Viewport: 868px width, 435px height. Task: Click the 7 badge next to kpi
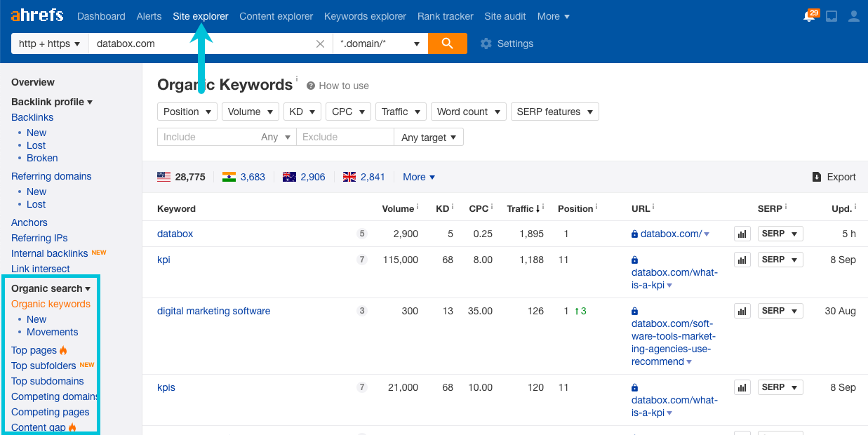point(362,260)
